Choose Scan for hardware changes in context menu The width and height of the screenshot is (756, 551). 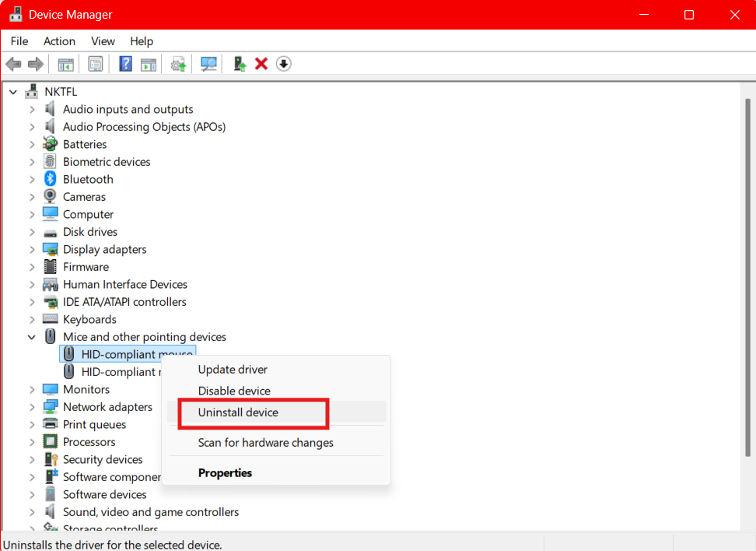pyautogui.click(x=276, y=443)
